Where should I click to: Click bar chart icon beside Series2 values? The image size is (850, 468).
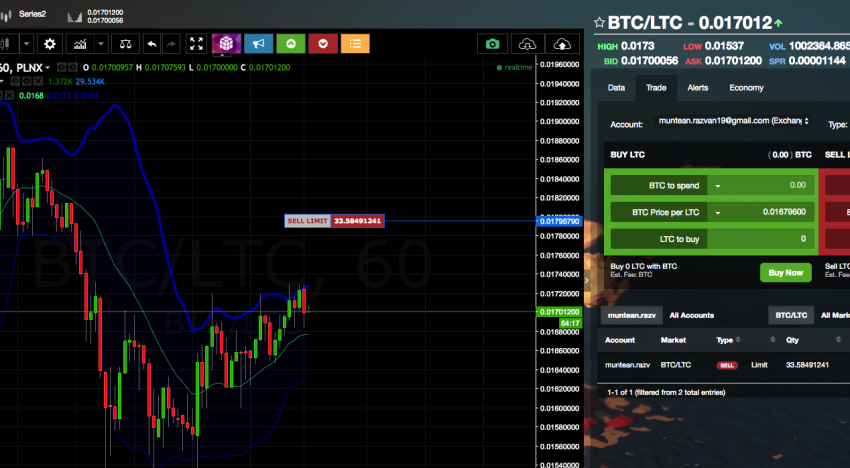[74, 17]
